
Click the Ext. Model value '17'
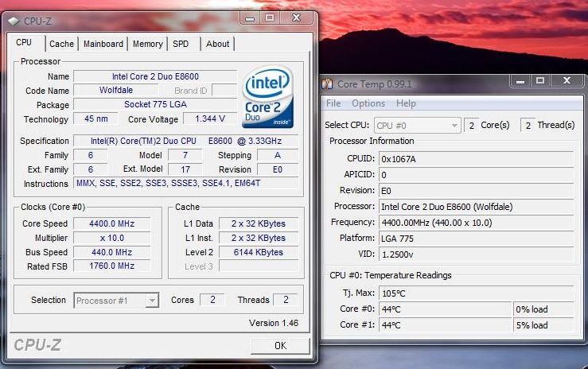pyautogui.click(x=185, y=169)
